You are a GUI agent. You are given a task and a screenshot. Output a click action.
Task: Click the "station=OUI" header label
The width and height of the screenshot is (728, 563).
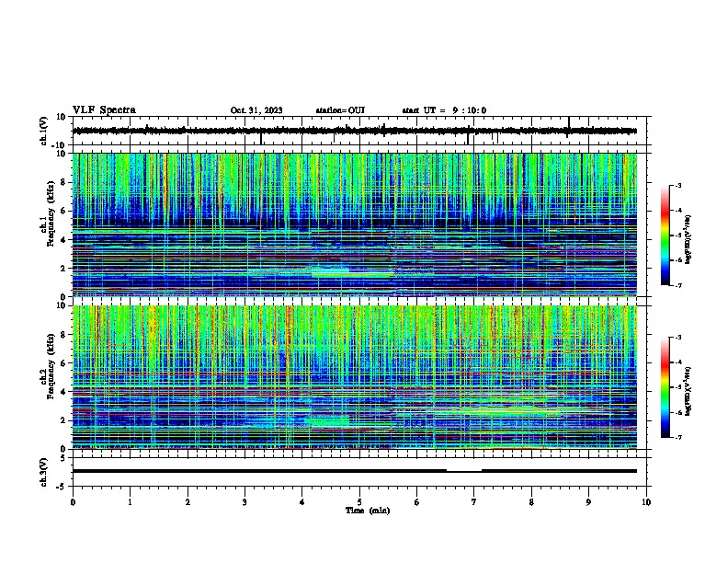point(340,110)
